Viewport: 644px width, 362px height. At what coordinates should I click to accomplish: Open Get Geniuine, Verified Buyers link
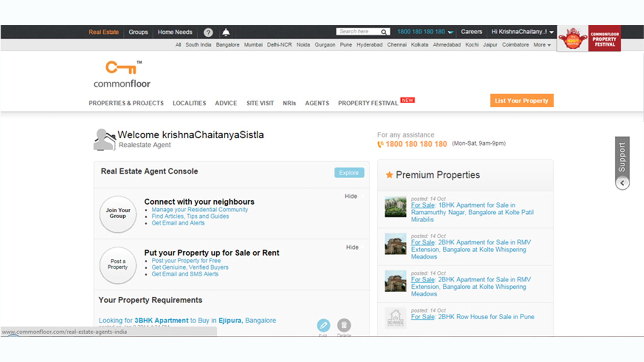pos(190,267)
